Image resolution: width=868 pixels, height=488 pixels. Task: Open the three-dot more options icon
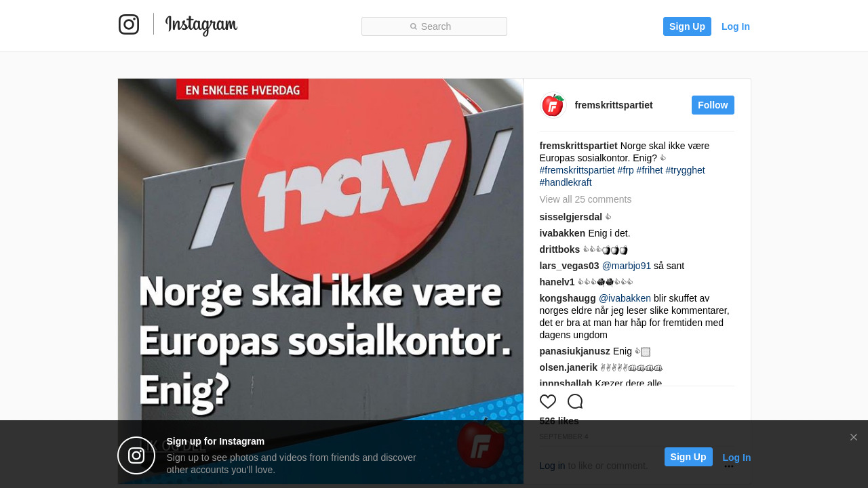pos(729,466)
